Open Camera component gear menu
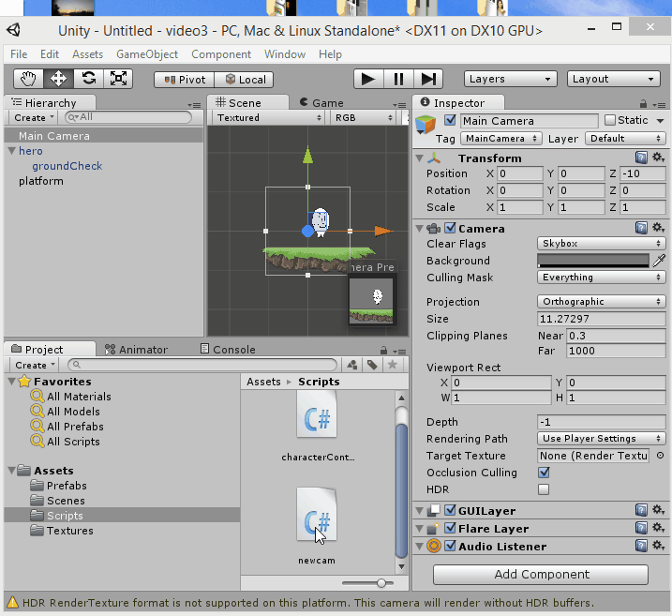 click(658, 228)
